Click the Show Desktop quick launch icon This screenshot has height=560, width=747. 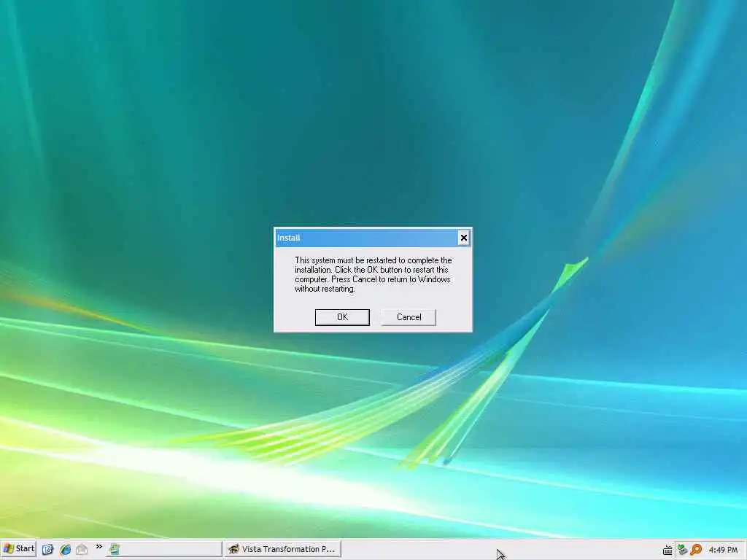tap(47, 550)
